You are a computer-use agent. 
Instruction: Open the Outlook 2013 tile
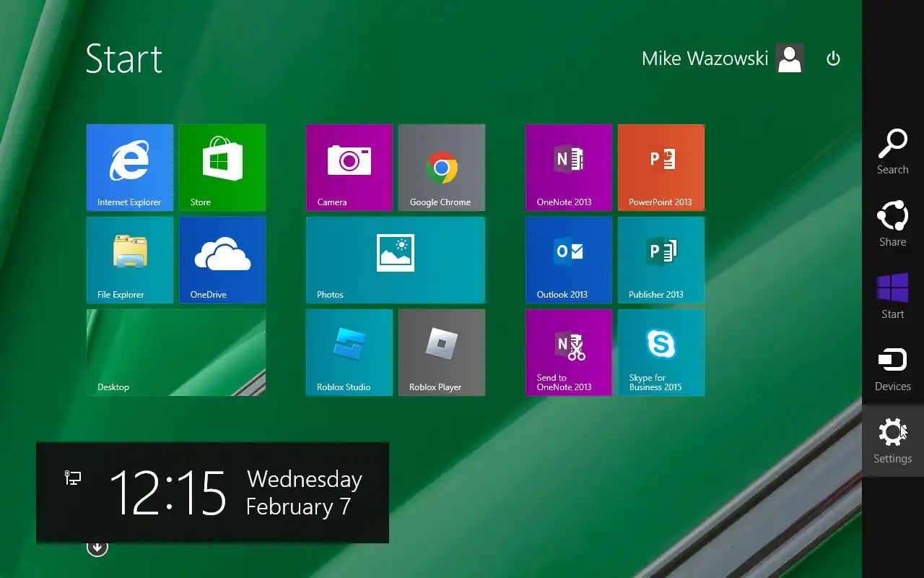click(569, 260)
